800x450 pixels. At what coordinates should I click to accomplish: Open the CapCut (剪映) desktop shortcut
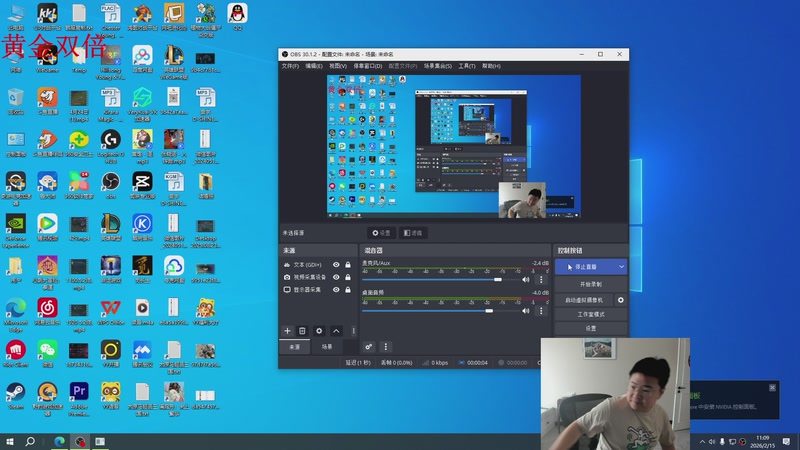point(142,186)
